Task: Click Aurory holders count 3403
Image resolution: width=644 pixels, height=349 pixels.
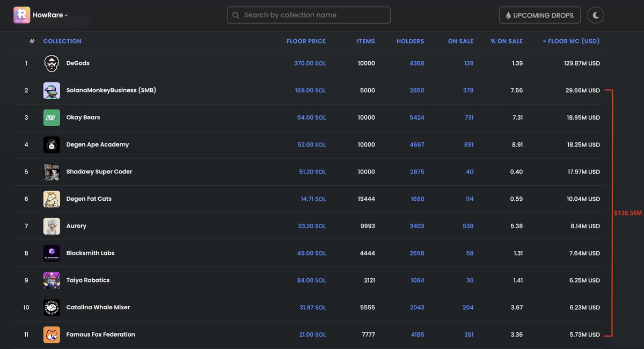Action: [416, 226]
